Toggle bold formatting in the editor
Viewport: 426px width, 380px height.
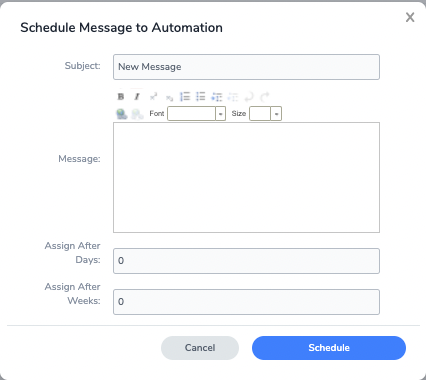(121, 97)
